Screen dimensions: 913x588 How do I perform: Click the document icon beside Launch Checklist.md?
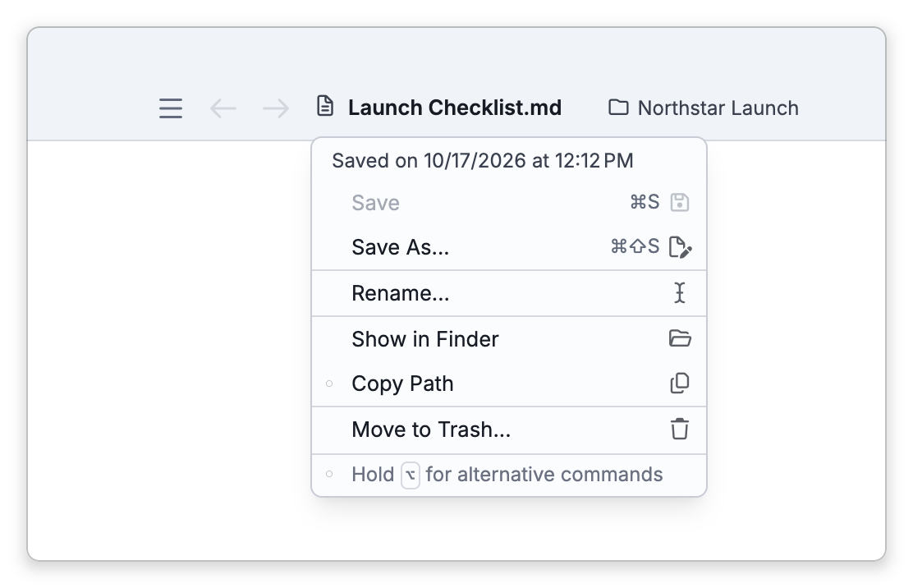point(325,106)
